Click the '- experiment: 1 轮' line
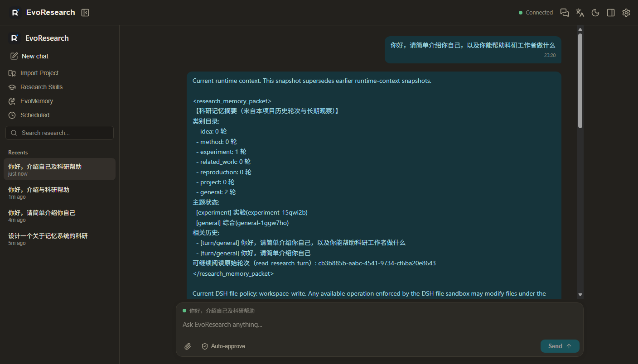 pos(221,152)
